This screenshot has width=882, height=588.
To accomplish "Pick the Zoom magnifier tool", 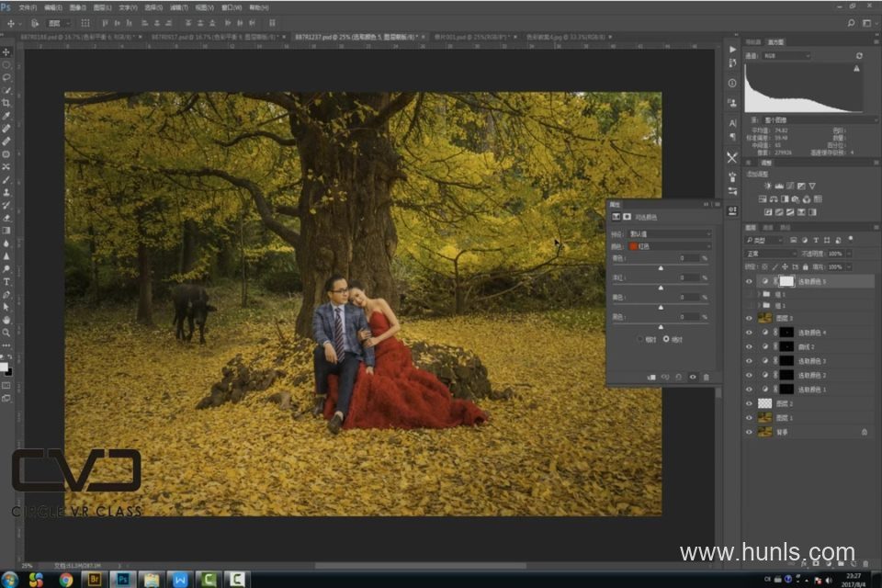I will (x=6, y=333).
